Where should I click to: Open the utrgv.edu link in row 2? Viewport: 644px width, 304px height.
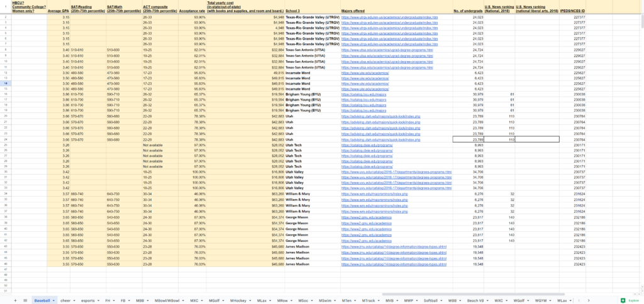point(389,17)
